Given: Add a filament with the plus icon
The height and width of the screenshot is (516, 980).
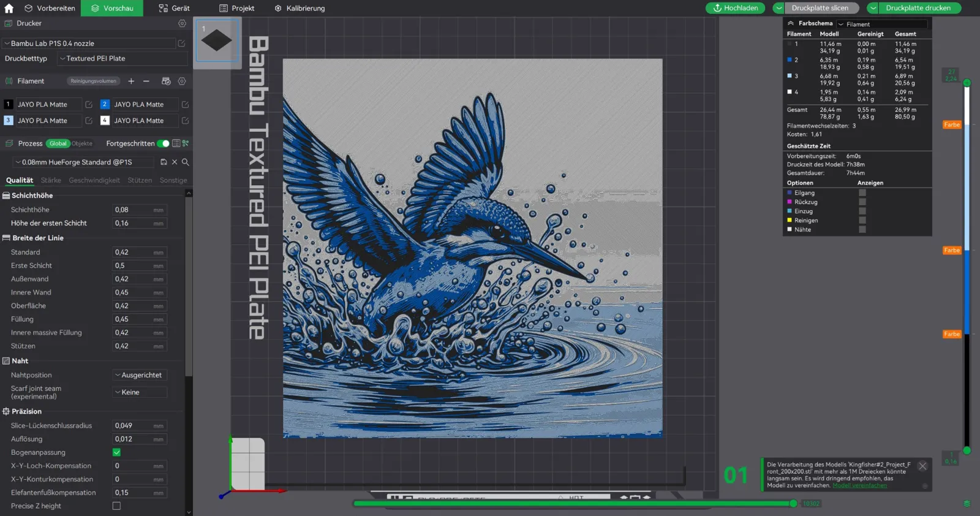Looking at the screenshot, I should pyautogui.click(x=131, y=81).
